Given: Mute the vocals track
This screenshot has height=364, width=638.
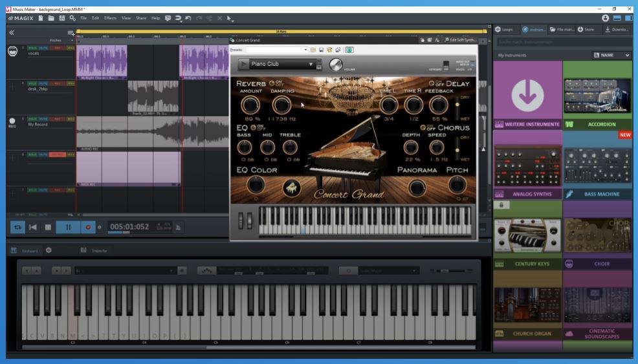Looking at the screenshot, I should (43, 48).
